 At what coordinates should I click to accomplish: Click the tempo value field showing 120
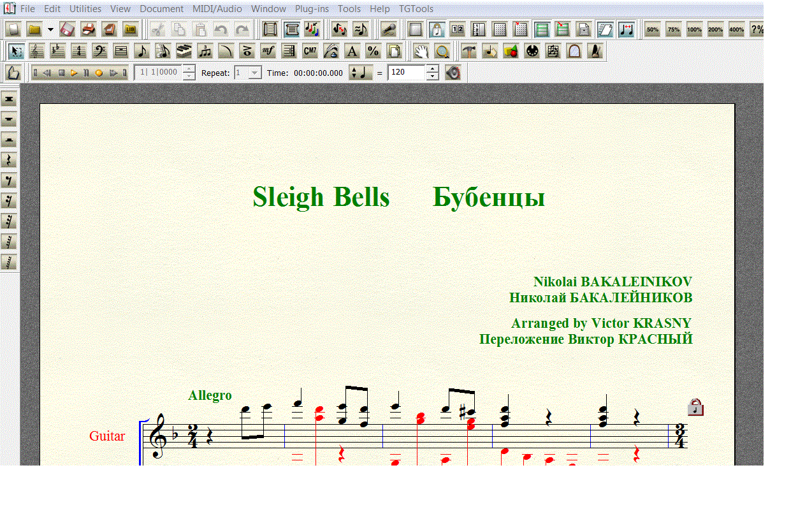(406, 73)
